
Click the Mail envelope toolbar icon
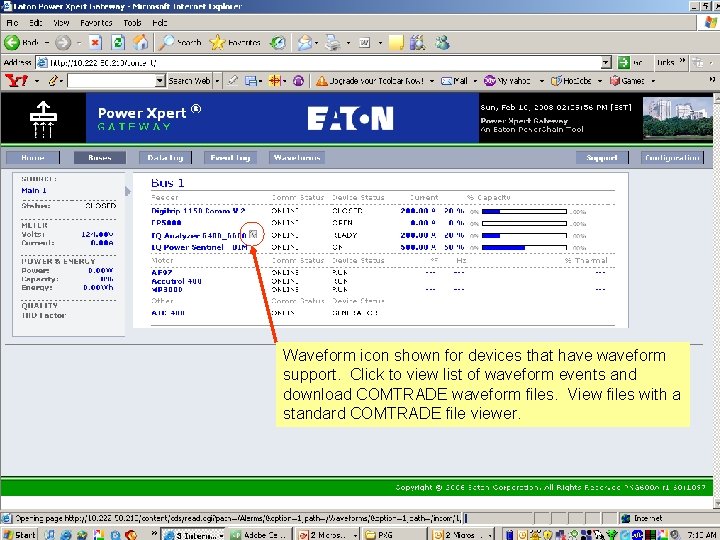304,43
